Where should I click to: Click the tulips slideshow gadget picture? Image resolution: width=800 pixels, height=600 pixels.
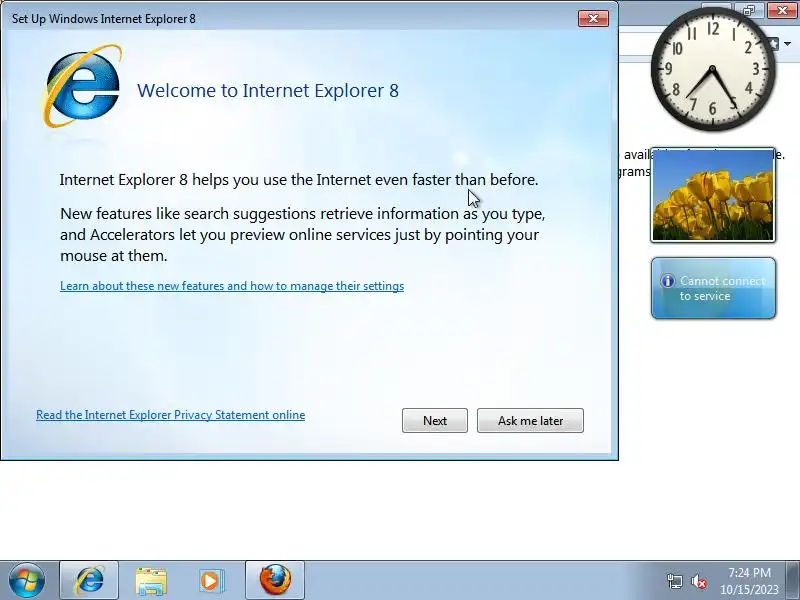713,195
